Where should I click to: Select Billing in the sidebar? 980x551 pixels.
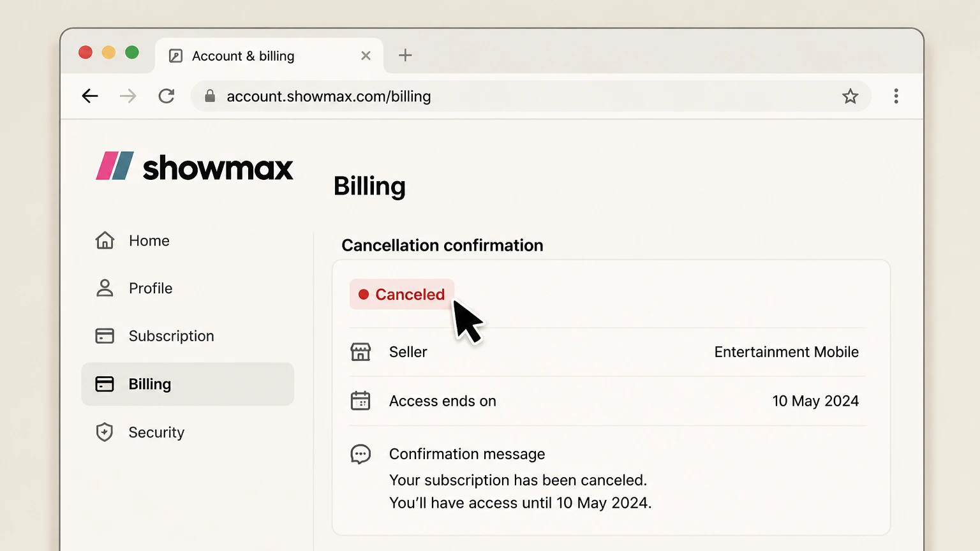188,384
